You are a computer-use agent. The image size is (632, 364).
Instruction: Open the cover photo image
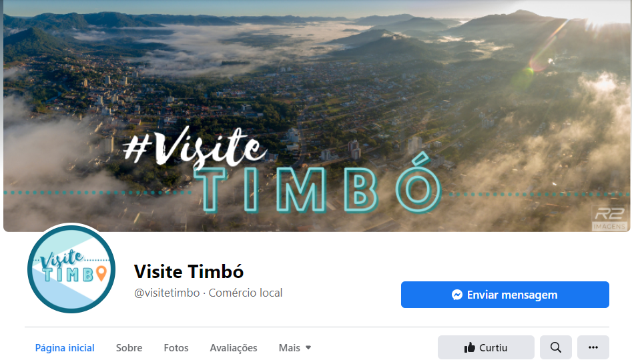point(316,116)
